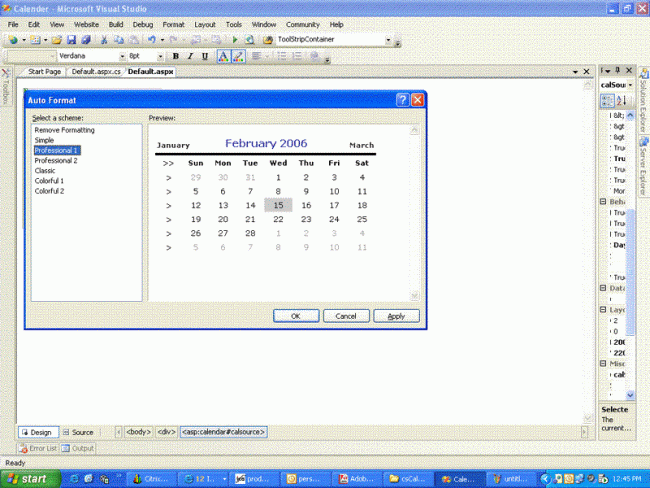Collapse the Misc category in Properties
The image size is (650, 488).
(604, 363)
